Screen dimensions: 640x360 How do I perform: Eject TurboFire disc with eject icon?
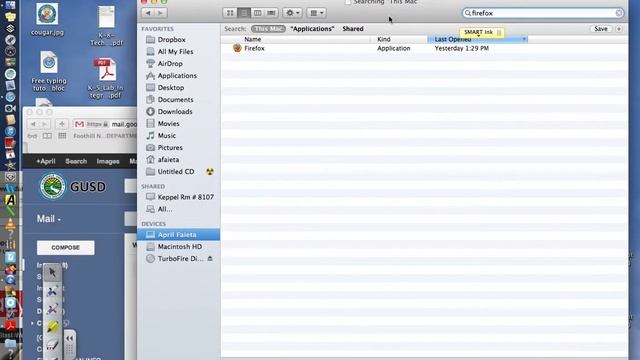[x=210, y=258]
